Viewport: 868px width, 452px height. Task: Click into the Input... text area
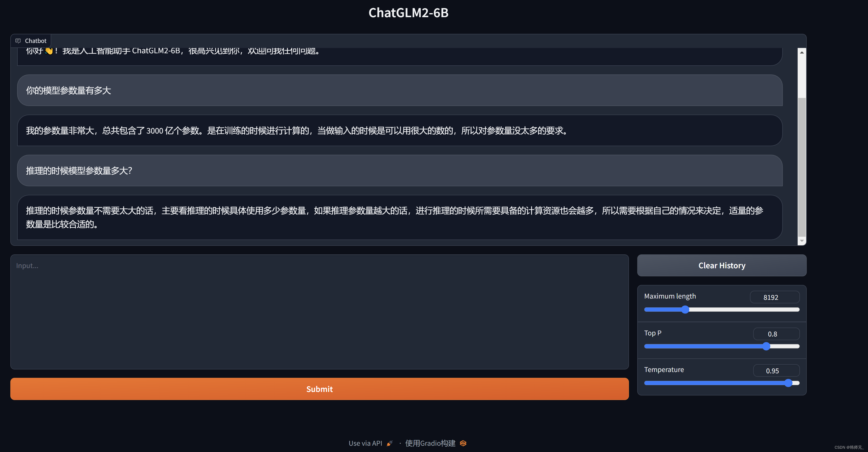(320, 312)
